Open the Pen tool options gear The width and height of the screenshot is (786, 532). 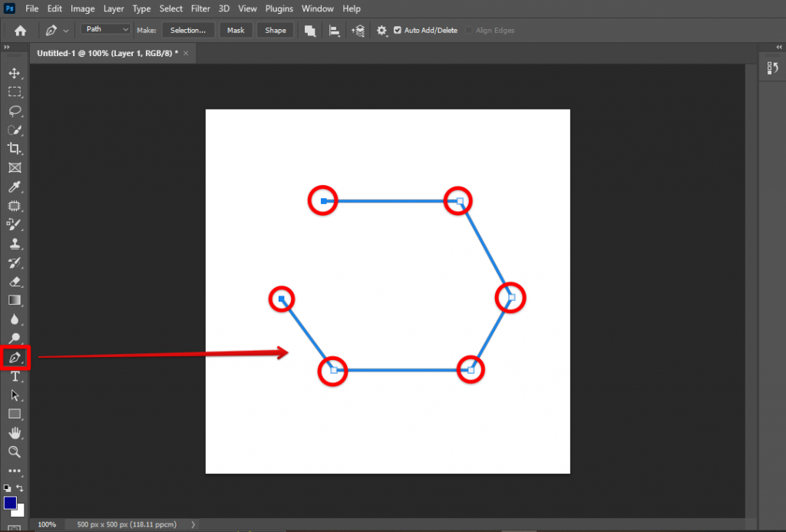click(381, 30)
